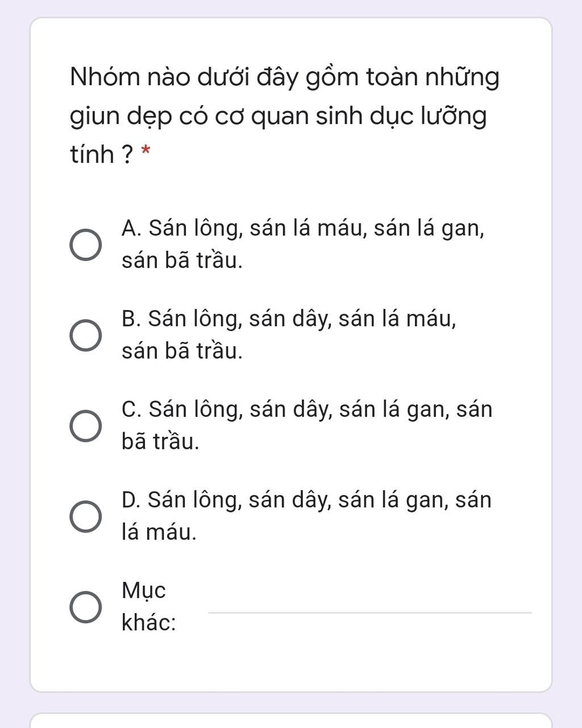Screen dimensions: 582x728
Task: Click 'sán bã trầu.' under option A
Action: [182, 260]
